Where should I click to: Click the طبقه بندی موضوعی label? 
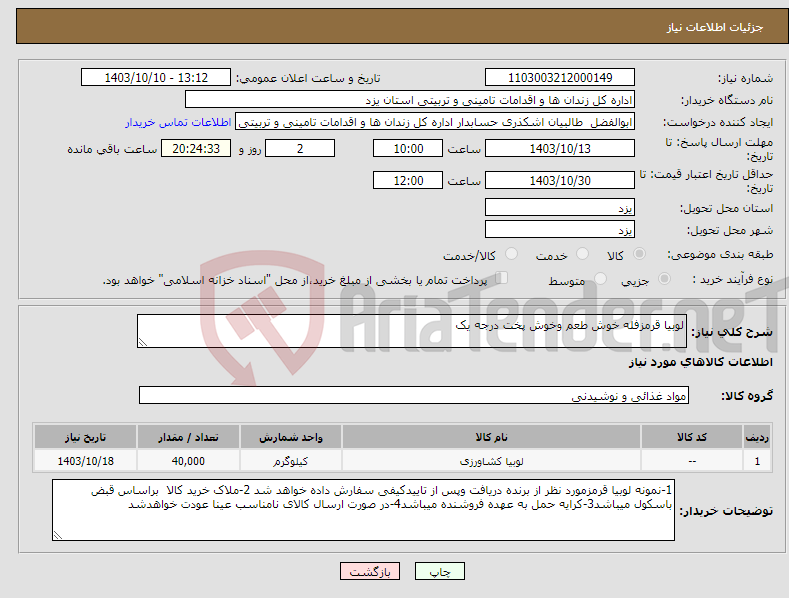[x=720, y=255]
